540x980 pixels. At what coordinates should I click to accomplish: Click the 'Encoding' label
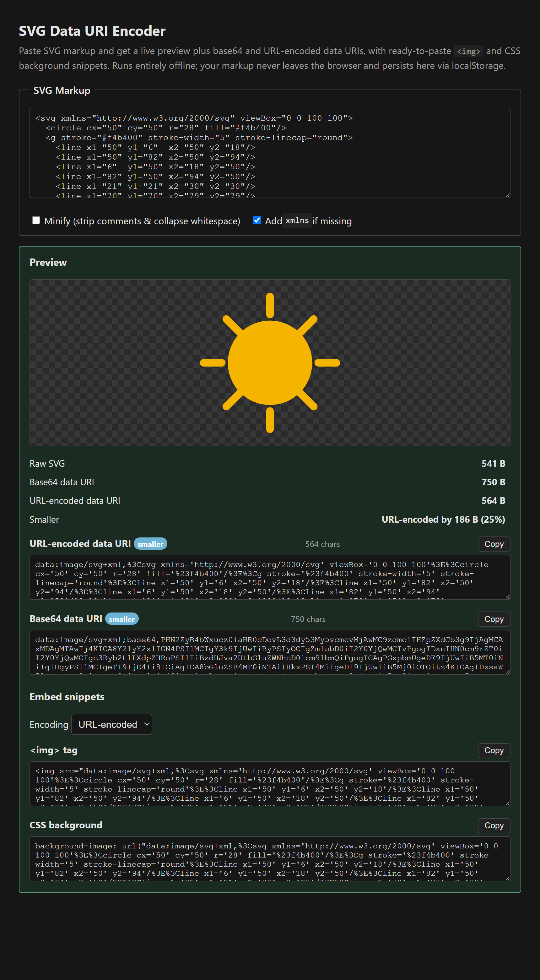(x=49, y=724)
